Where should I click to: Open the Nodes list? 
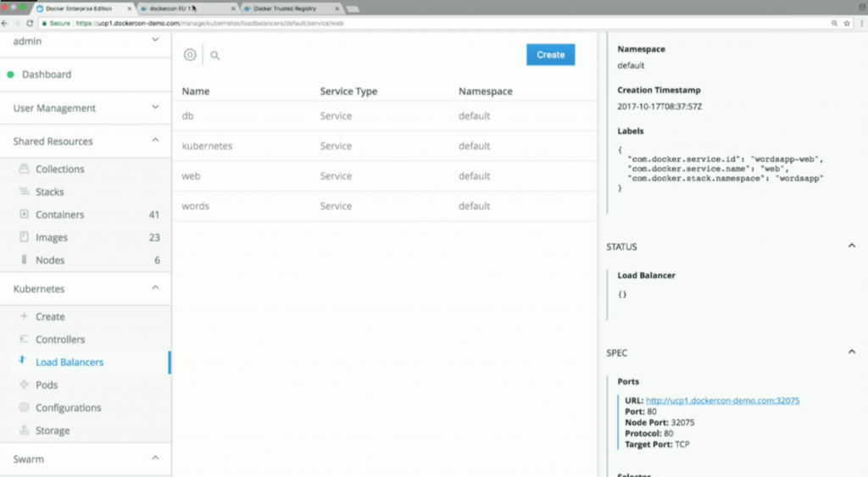[50, 259]
